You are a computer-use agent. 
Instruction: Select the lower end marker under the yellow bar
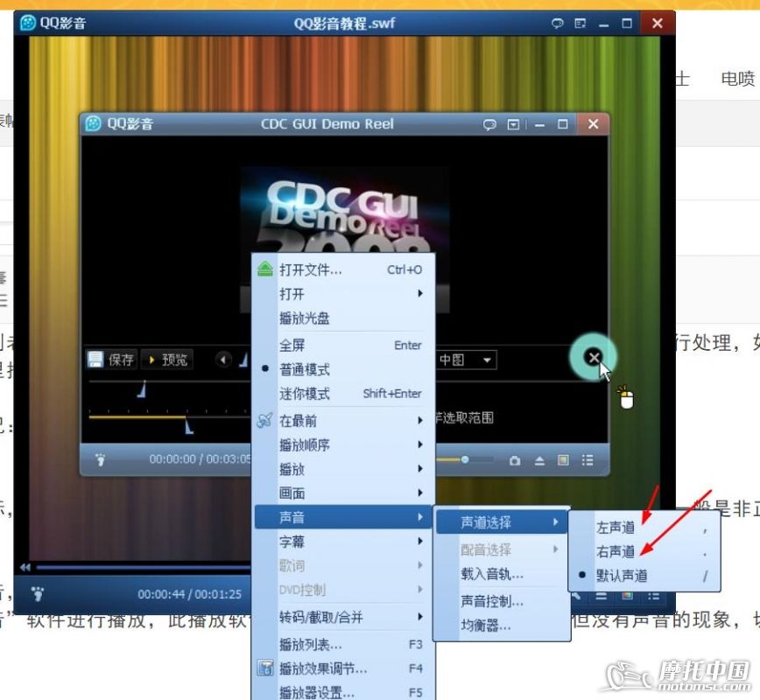[189, 426]
